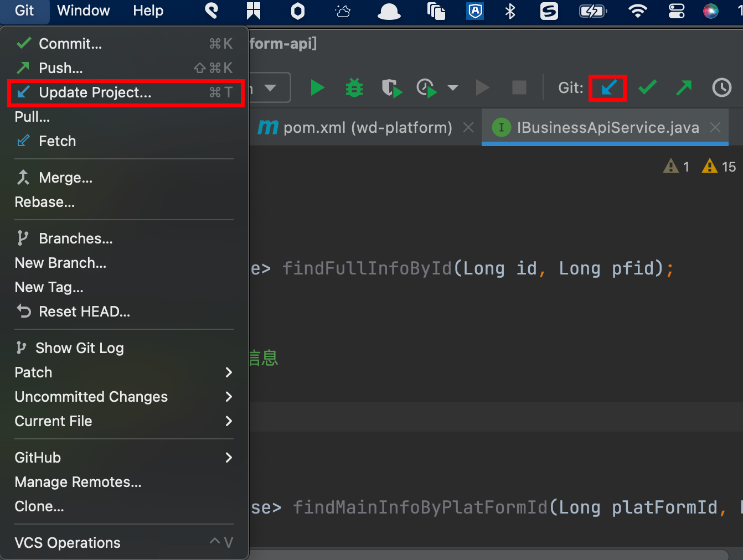Open macOS Control Center icon
743x560 pixels.
coord(677,11)
